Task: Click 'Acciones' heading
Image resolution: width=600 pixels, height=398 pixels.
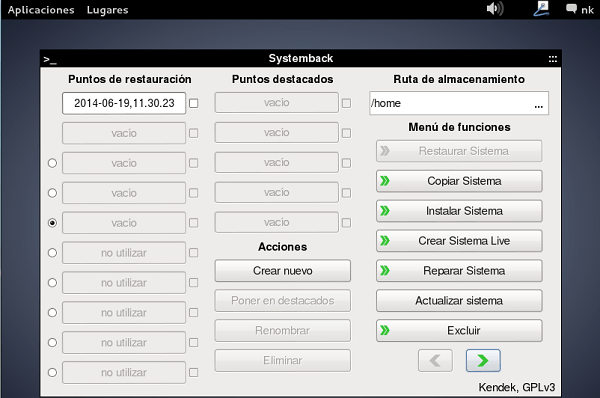Action: [x=282, y=247]
